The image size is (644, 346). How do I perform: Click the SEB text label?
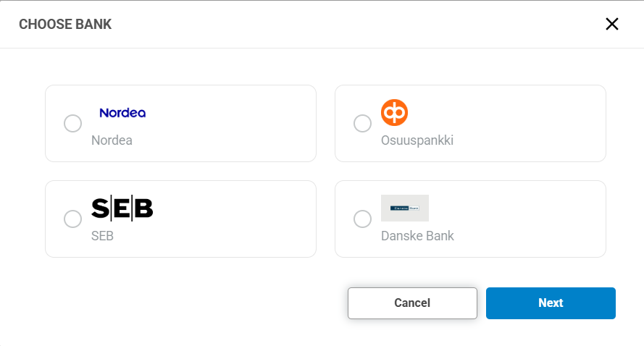tap(102, 236)
